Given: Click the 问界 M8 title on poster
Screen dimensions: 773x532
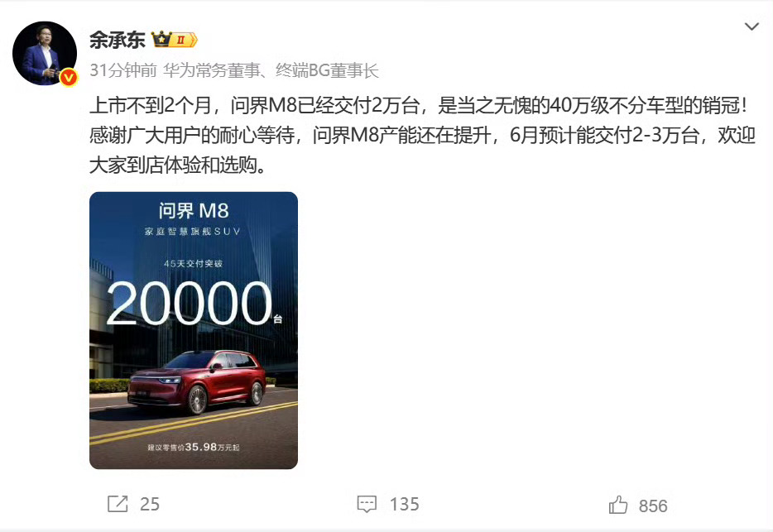Looking at the screenshot, I should coord(194,210).
